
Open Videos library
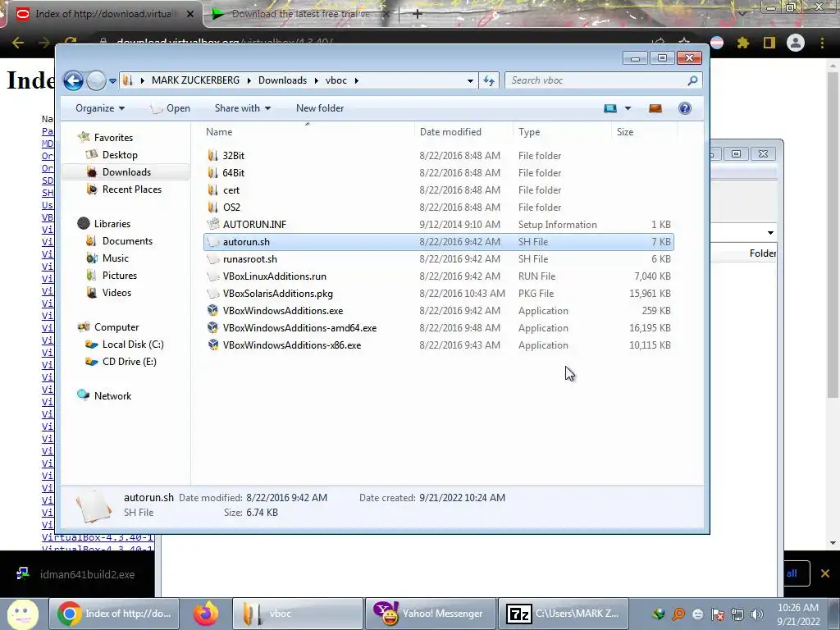pos(116,293)
